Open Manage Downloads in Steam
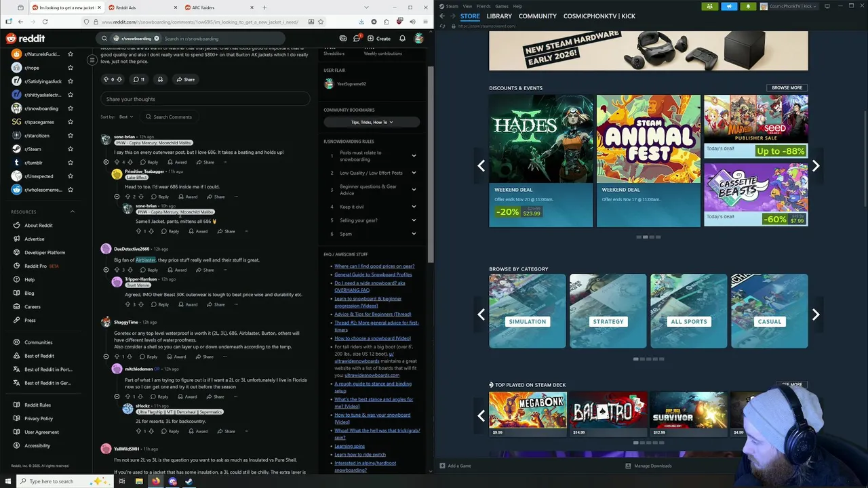The width and height of the screenshot is (868, 488). tap(648, 466)
